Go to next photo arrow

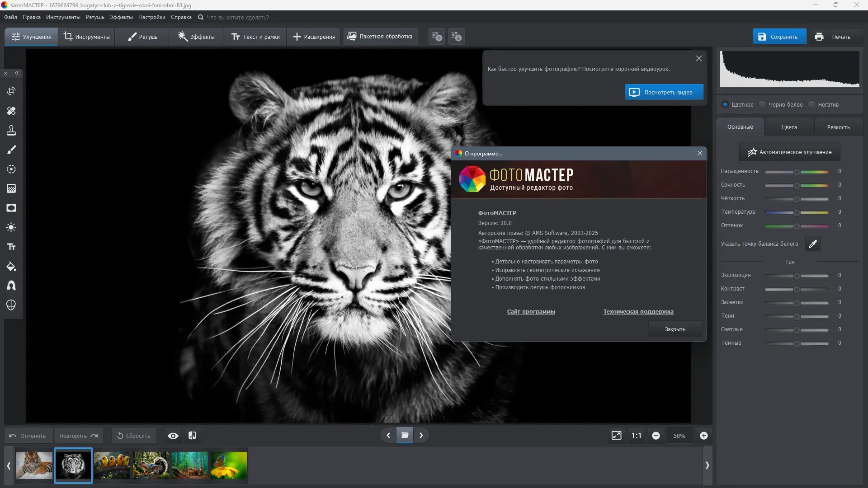point(421,436)
